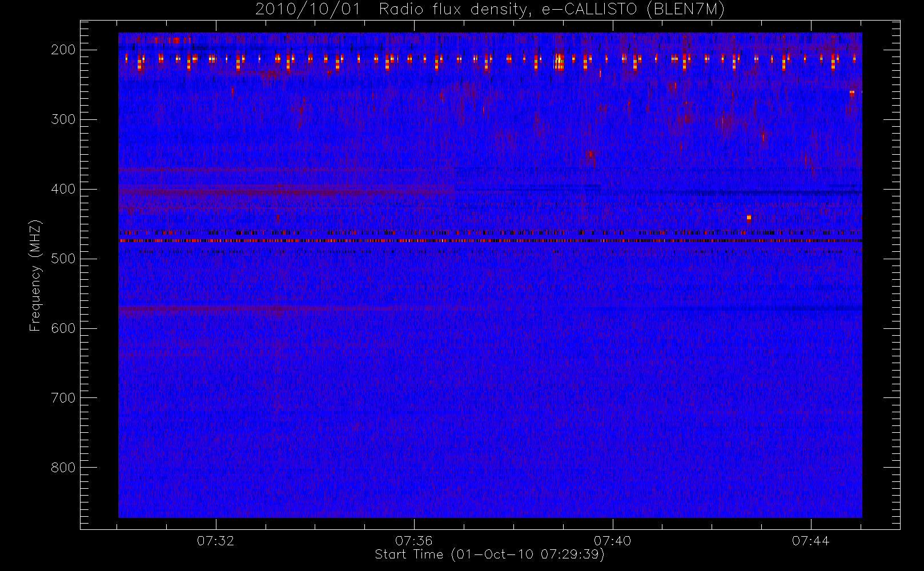This screenshot has height=571, width=924.
Task: Select the 800 frequency tick label
Action: coord(63,468)
